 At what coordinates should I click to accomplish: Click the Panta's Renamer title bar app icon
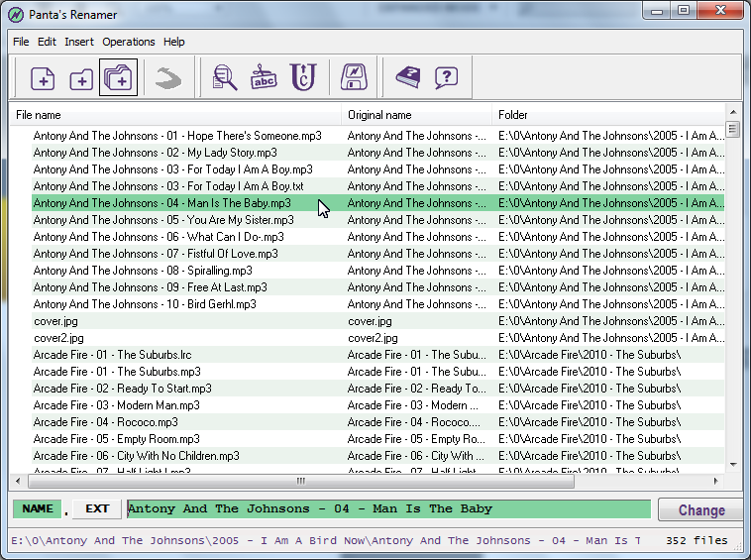coord(16,14)
